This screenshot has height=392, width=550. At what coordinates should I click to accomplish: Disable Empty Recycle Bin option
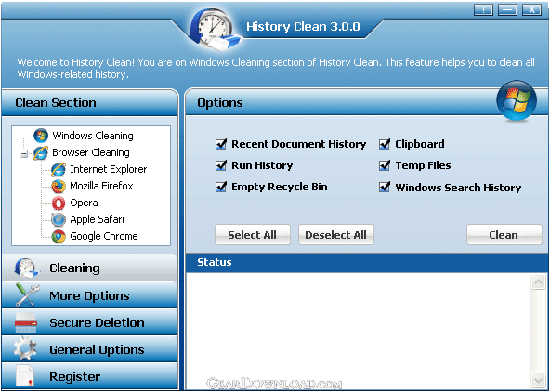tap(221, 187)
